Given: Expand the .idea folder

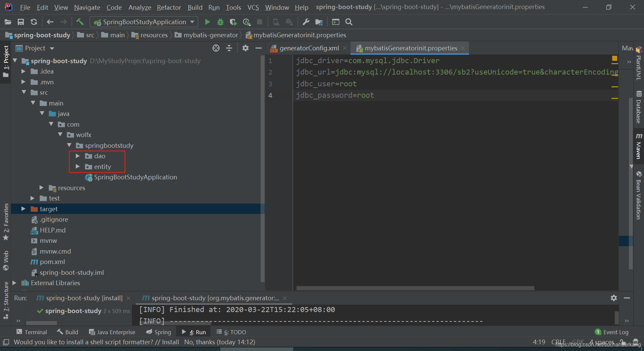Looking at the screenshot, I should point(23,72).
